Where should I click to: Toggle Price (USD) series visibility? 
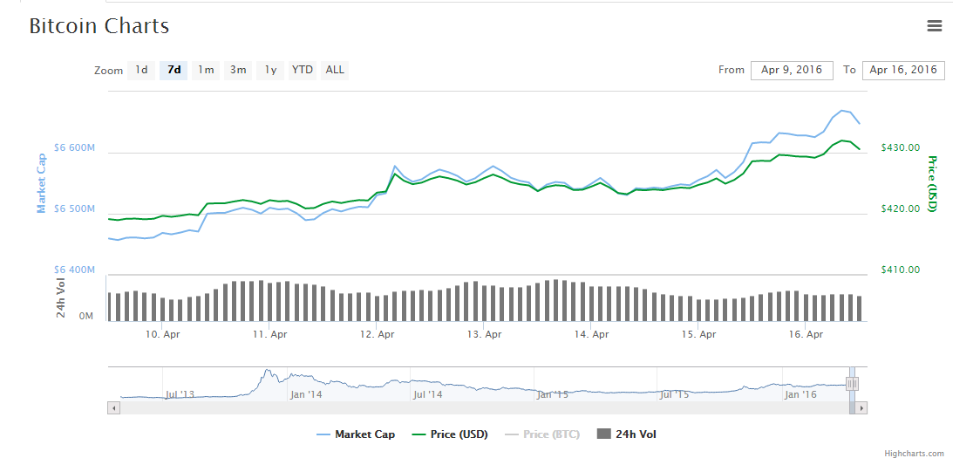[x=450, y=434]
